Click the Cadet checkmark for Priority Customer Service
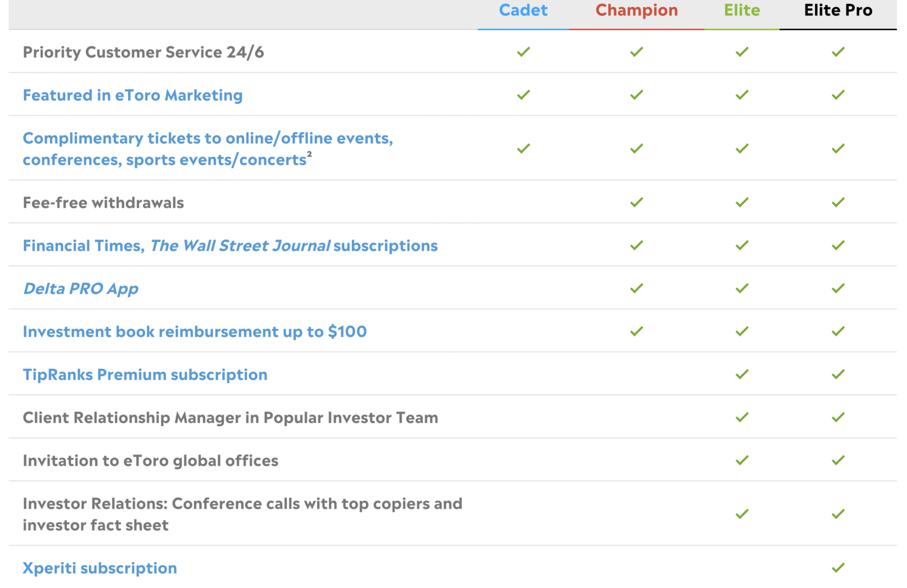The height and width of the screenshot is (588, 907). 523,52
